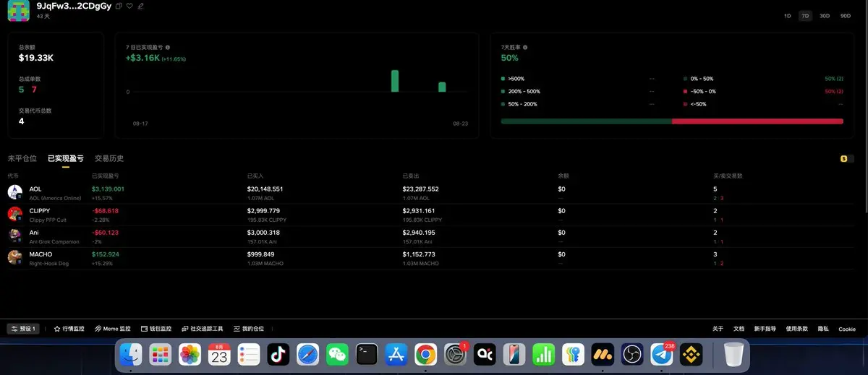Open the 隐私 privacy link
Screen dimensions: 868x375
click(823, 329)
